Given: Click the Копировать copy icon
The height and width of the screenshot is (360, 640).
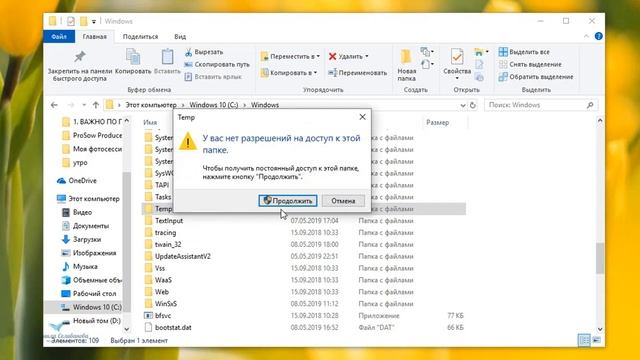Looking at the screenshot, I should click(133, 57).
